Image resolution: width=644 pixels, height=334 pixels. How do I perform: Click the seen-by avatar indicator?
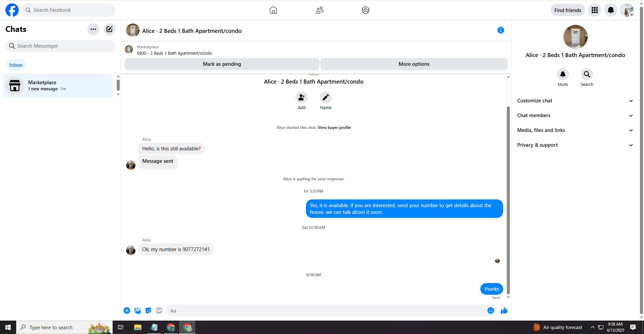pos(497,261)
